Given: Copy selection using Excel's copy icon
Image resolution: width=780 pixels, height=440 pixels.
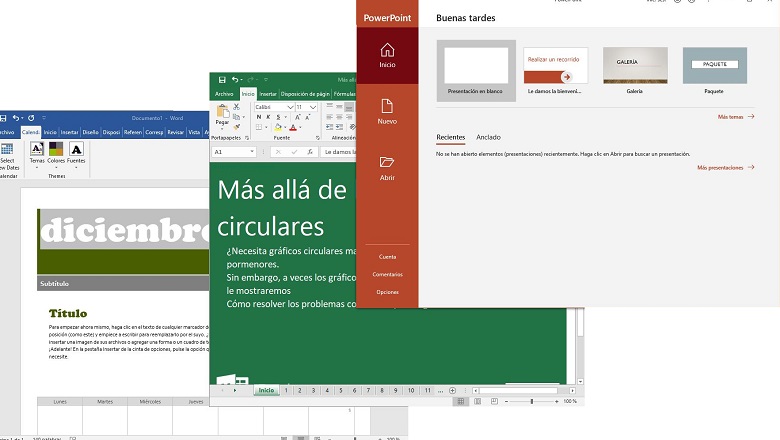Looking at the screenshot, I should pos(236,117).
